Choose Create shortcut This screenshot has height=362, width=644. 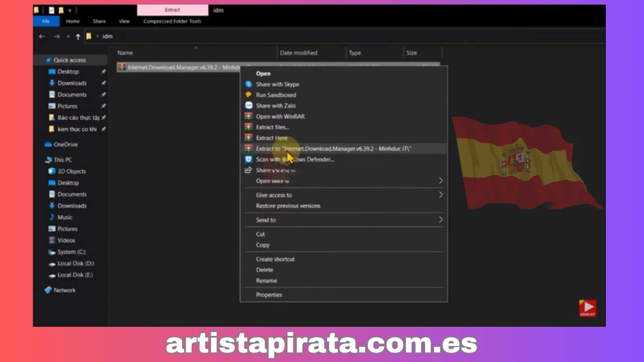pos(275,259)
